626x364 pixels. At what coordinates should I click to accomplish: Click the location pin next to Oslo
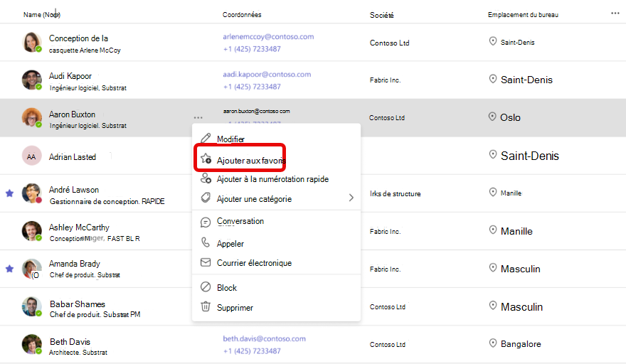tap(492, 117)
